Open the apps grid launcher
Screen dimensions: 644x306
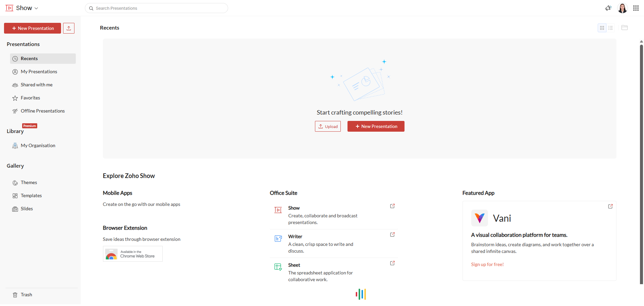[636, 8]
